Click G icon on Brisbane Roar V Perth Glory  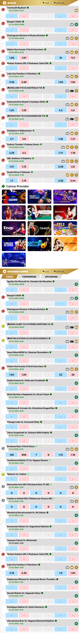click(76, 449)
